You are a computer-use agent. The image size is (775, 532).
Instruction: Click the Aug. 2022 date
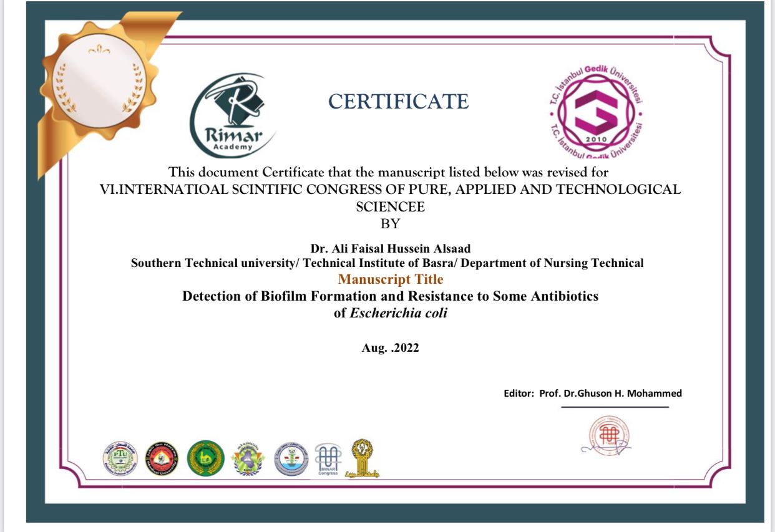[x=390, y=348]
